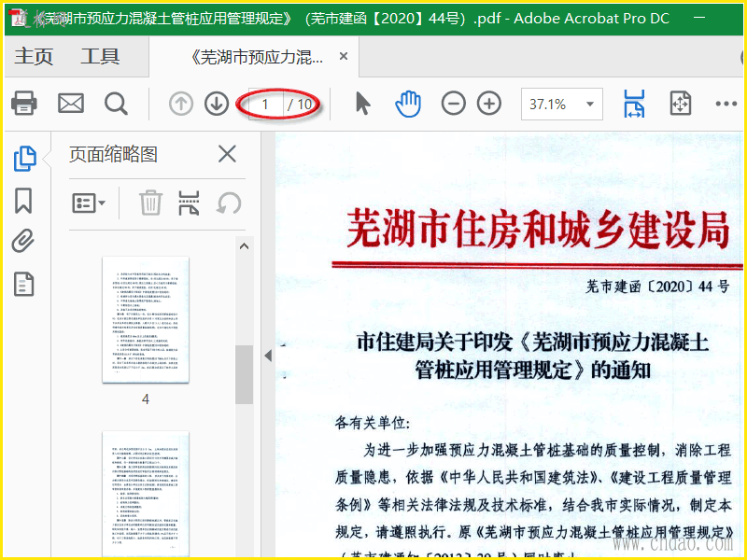Click the thumbnail panel scrollbar thumb
747x560 pixels.
(245, 375)
